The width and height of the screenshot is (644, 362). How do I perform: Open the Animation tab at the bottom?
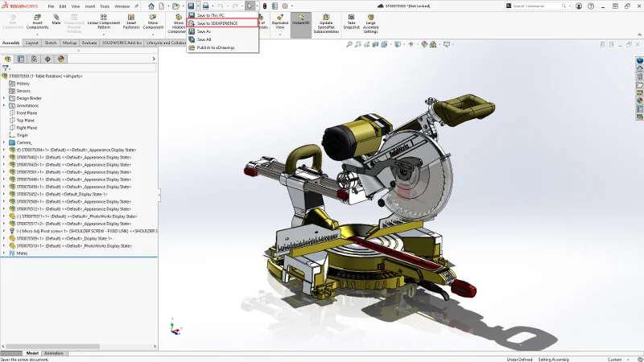coord(54,353)
